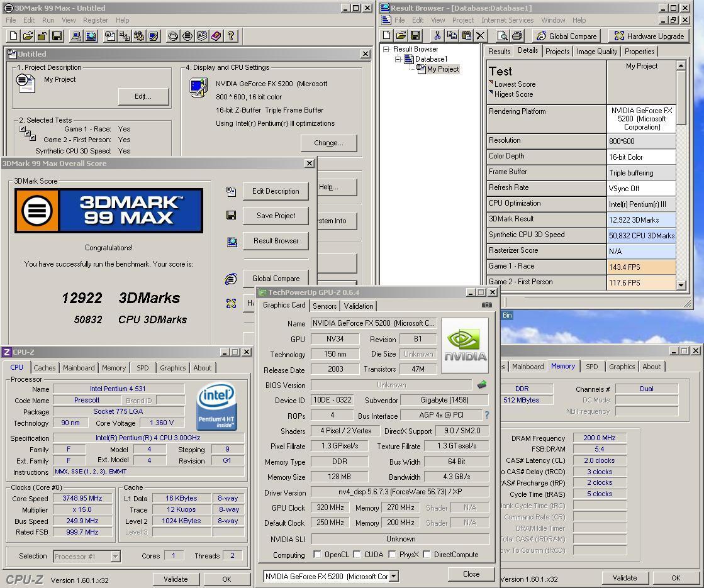
Task: Click Display settings pencil icon in 3DMark toolbar
Action: point(154,36)
